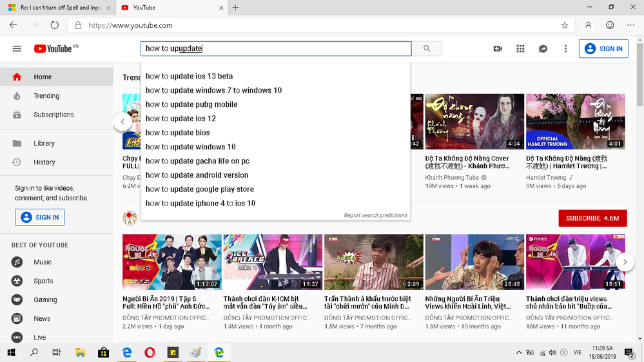This screenshot has width=644, height=362.
Task: Open the settings three-dot menu
Action: [x=565, y=49]
